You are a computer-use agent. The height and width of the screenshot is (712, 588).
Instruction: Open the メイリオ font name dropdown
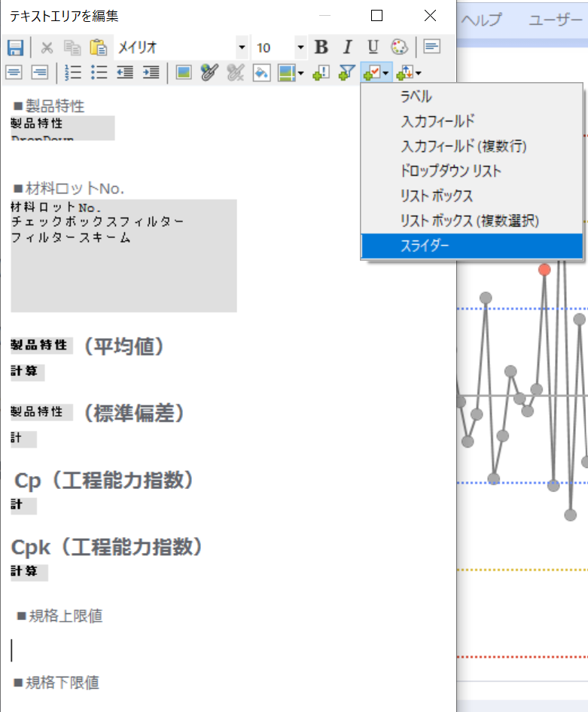242,47
